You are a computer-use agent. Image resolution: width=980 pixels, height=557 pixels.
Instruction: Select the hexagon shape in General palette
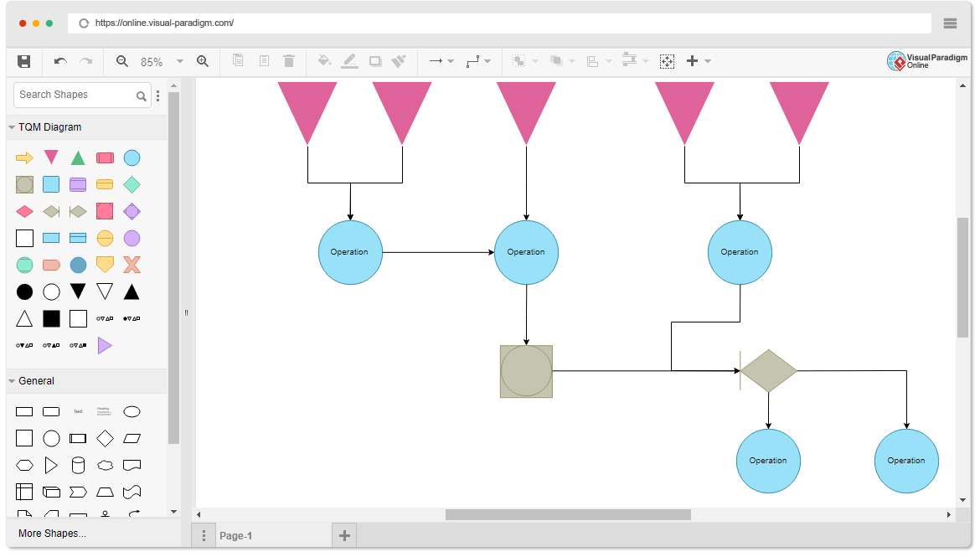click(24, 465)
